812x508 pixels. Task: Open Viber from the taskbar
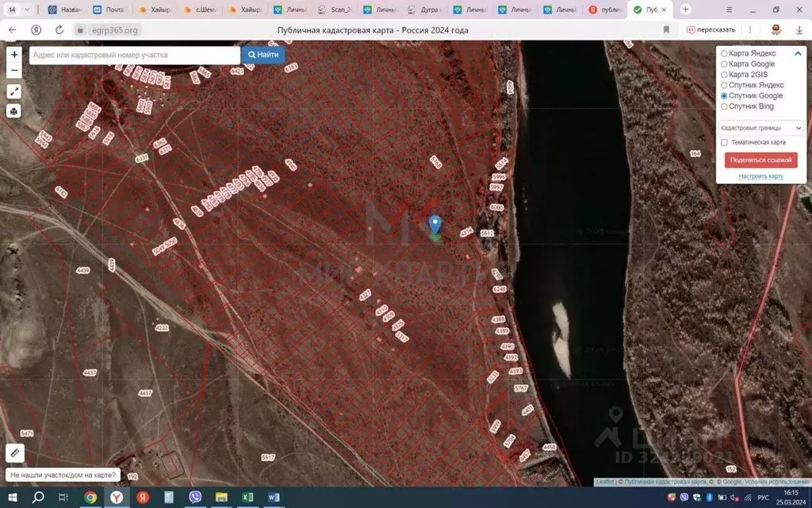[x=195, y=497]
